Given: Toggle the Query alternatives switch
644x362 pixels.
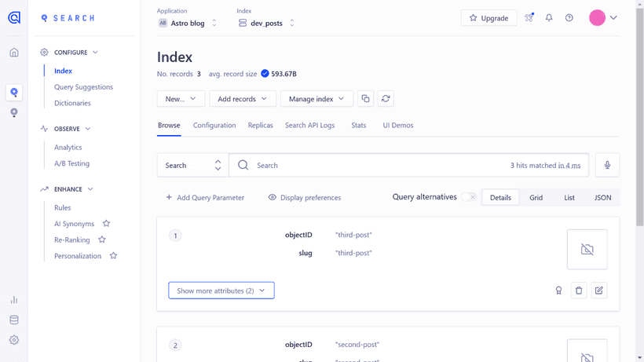Looking at the screenshot, I should (468, 197).
